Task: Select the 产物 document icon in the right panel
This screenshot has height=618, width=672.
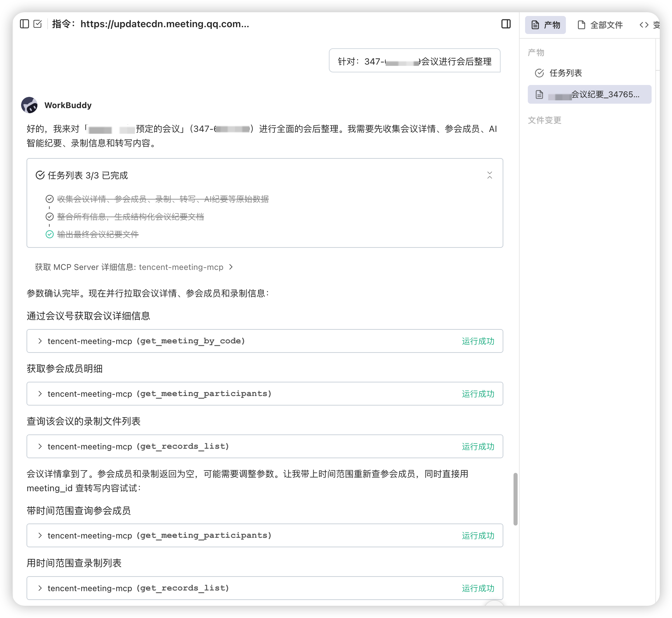Action: coord(535,25)
